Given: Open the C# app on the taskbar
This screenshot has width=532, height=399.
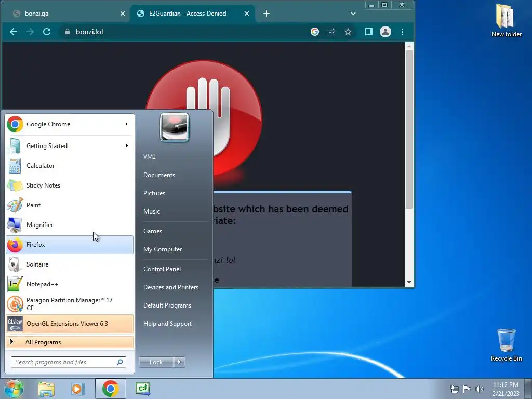Looking at the screenshot, I should click(x=142, y=389).
